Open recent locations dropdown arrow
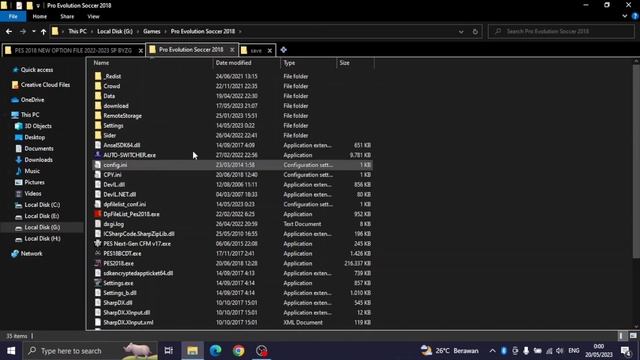 click(x=33, y=31)
